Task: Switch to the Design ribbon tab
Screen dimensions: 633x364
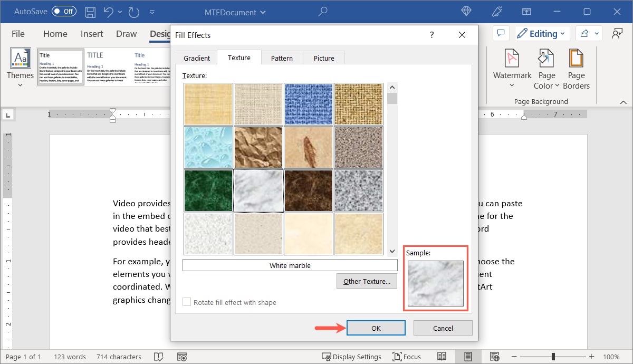Action: [160, 33]
